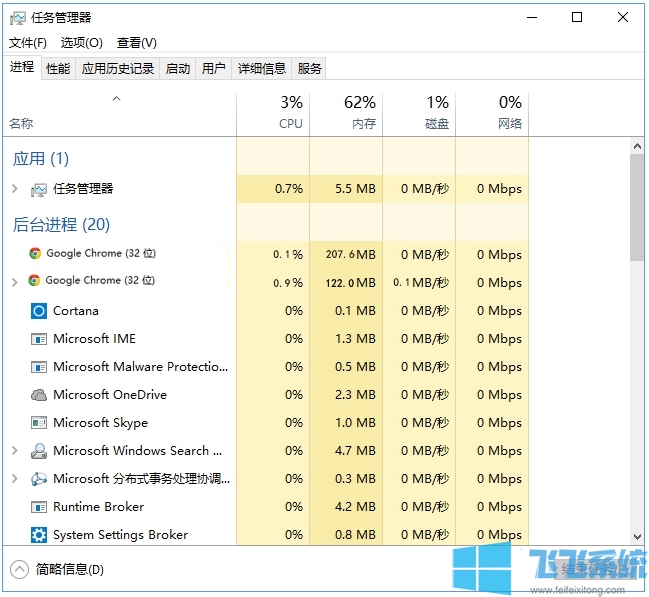Click the System Settings Broker gear icon
This screenshot has width=649, height=597.
tap(39, 535)
